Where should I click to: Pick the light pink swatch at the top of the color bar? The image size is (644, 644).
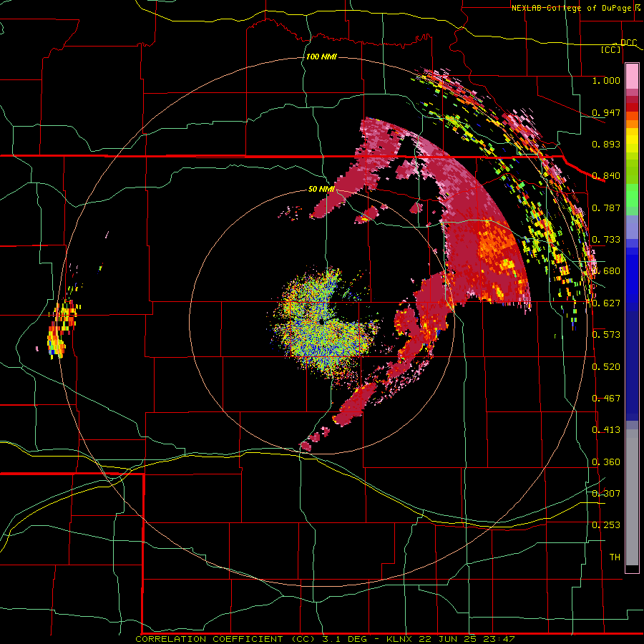(632, 76)
